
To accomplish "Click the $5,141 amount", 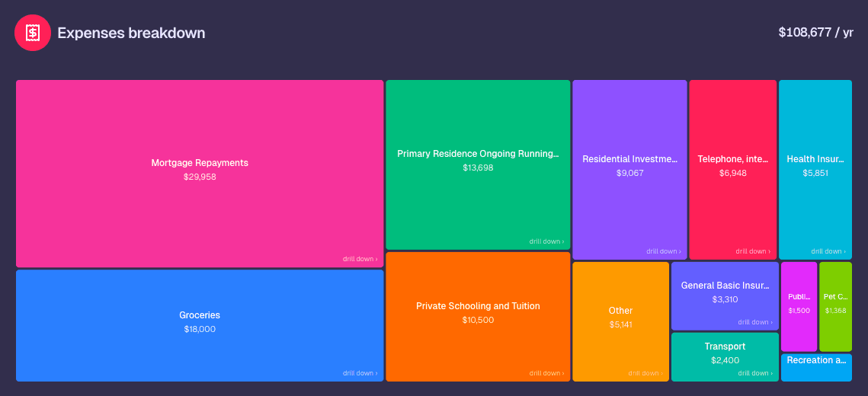I will (620, 324).
